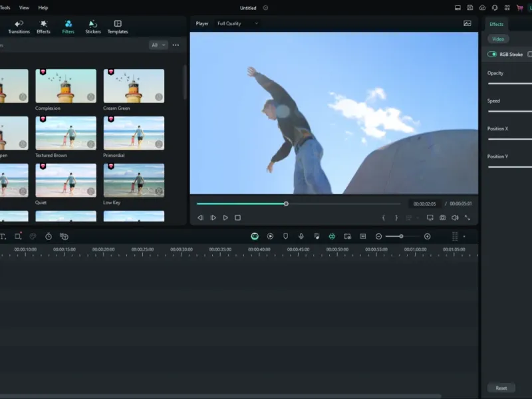This screenshot has height=399, width=532.
Task: Add a marker with the shield icon
Action: [286, 237]
